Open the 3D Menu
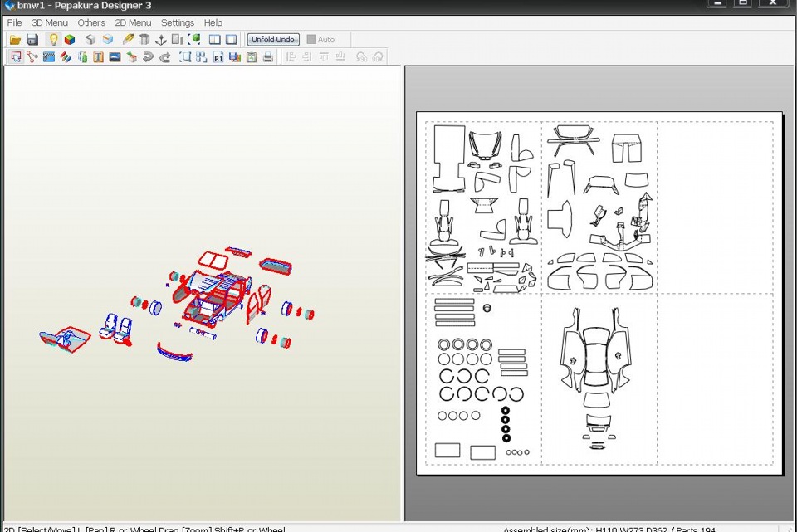The image size is (797, 532). pos(50,22)
